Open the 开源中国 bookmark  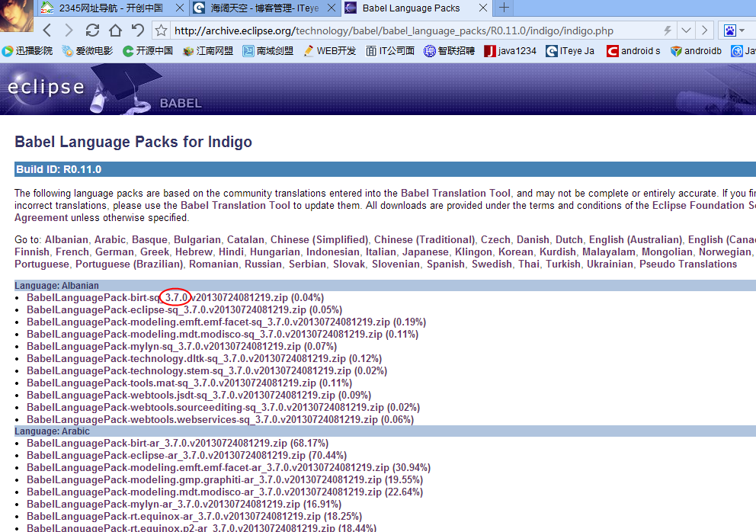(x=148, y=50)
